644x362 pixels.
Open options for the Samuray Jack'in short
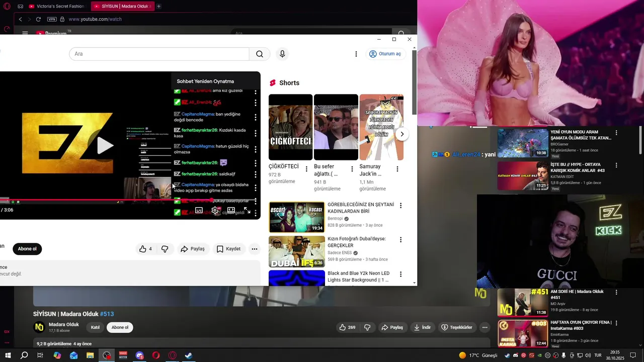point(397,169)
